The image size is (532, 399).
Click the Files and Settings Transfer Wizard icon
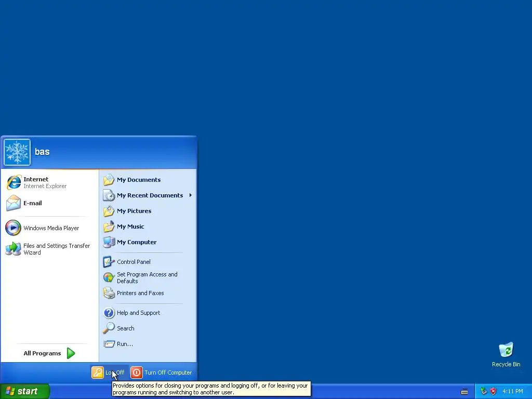click(13, 249)
